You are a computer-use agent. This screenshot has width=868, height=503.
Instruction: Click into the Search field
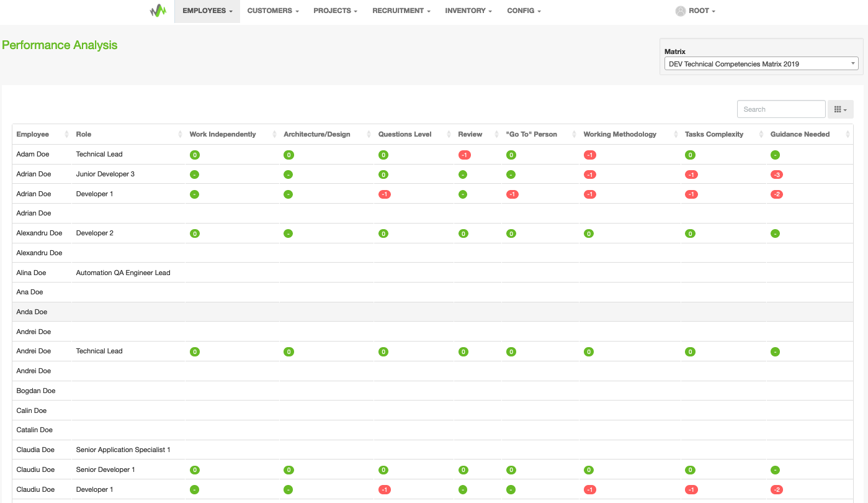pos(781,109)
